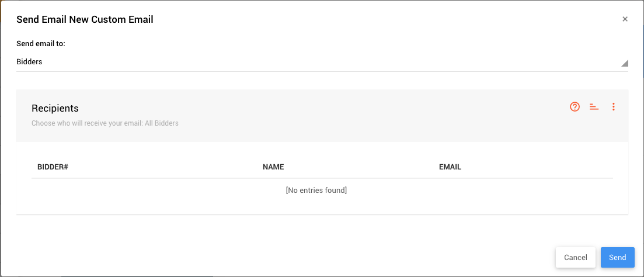Click the orange sort lines icon in Recipients
The height and width of the screenshot is (277, 644).
[594, 107]
